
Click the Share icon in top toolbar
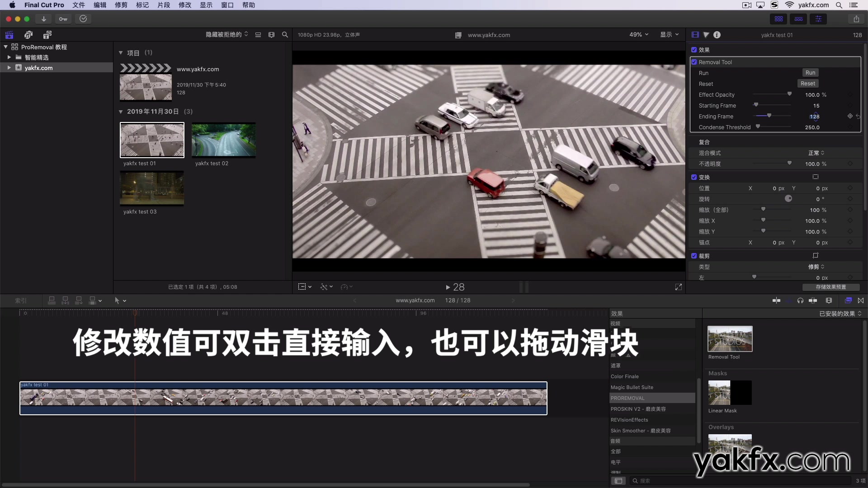coord(857,19)
